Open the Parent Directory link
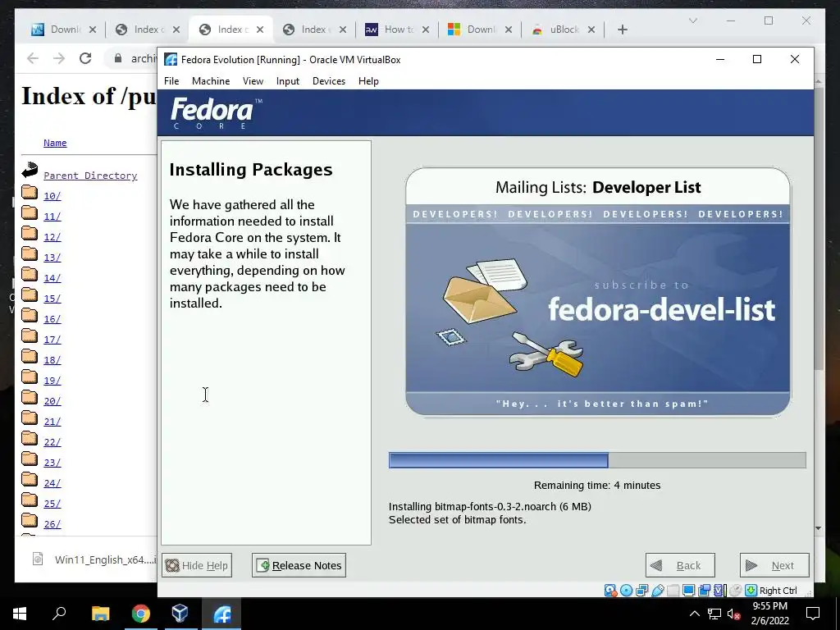 90,176
